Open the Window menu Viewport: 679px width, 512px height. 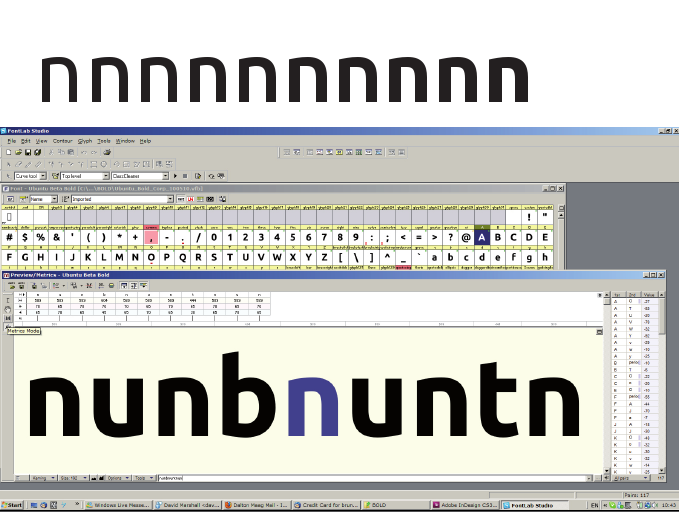[x=125, y=141]
